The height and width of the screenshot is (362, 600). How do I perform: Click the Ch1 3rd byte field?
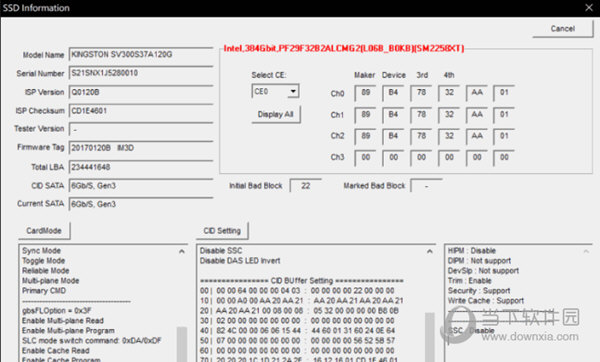point(421,115)
